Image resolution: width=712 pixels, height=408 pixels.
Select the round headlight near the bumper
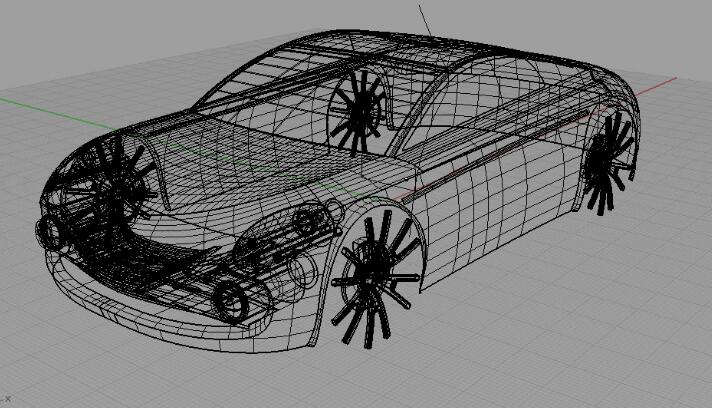click(x=232, y=300)
